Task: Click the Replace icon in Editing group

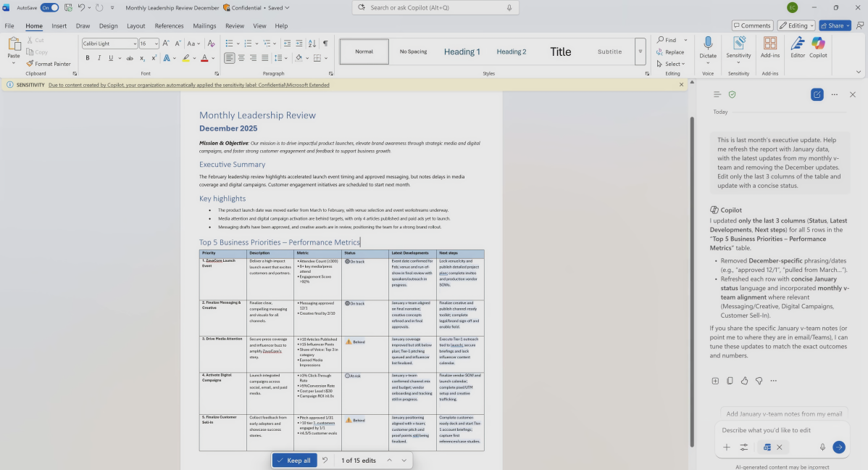Action: [x=660, y=52]
